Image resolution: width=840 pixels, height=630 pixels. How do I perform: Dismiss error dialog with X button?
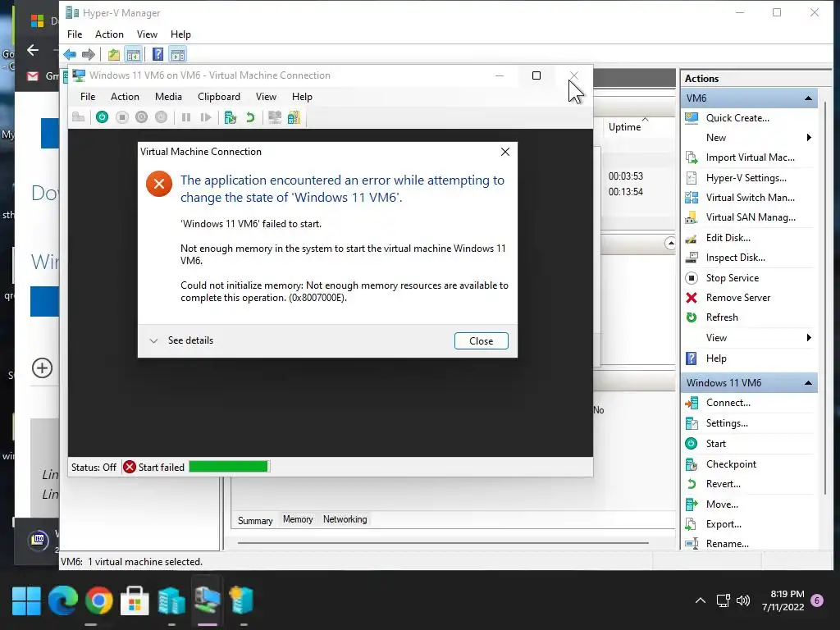coord(504,152)
